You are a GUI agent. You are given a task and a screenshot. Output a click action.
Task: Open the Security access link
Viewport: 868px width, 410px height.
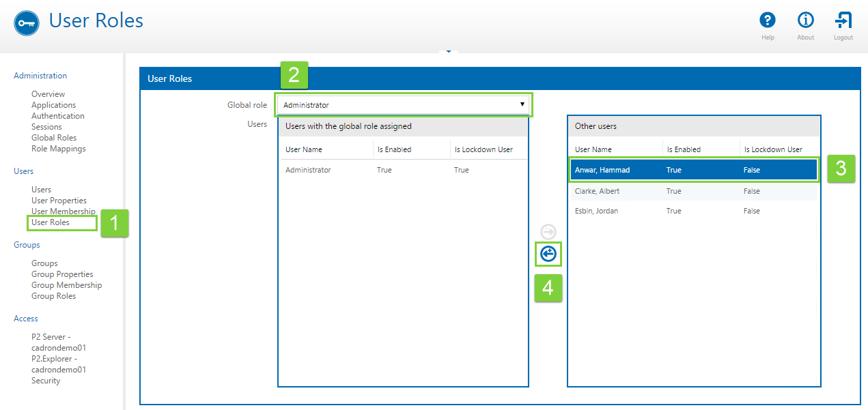point(46,381)
